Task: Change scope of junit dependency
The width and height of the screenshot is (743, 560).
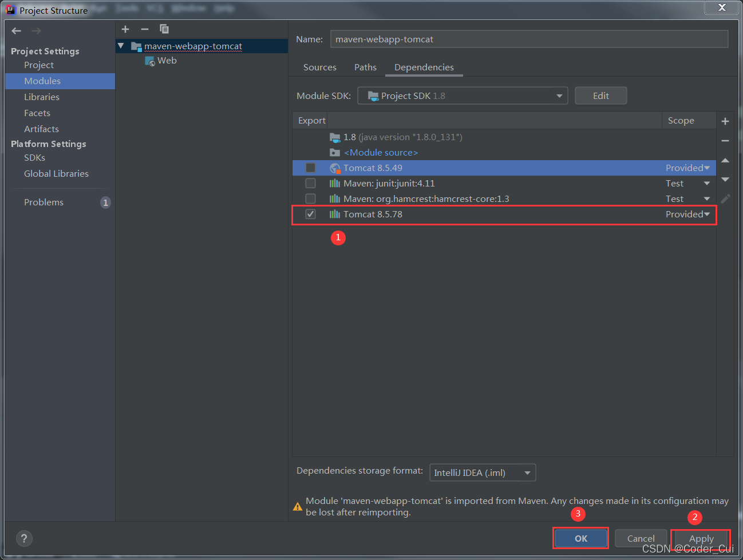Action: [687, 183]
